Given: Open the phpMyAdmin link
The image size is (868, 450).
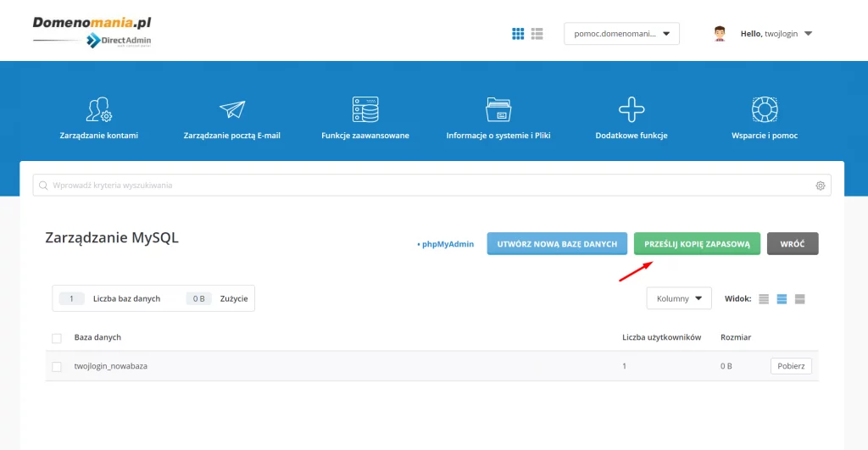Looking at the screenshot, I should tap(446, 244).
